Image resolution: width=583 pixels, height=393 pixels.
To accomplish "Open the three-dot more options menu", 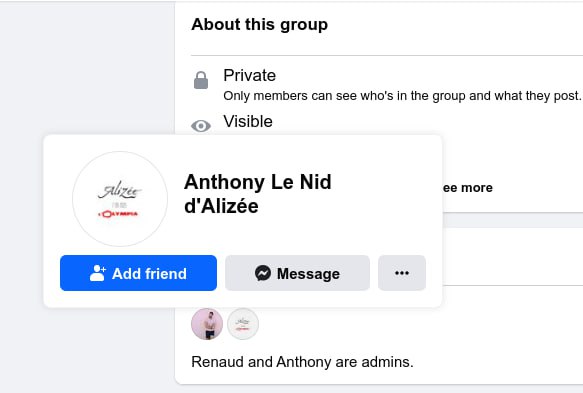I will click(402, 273).
